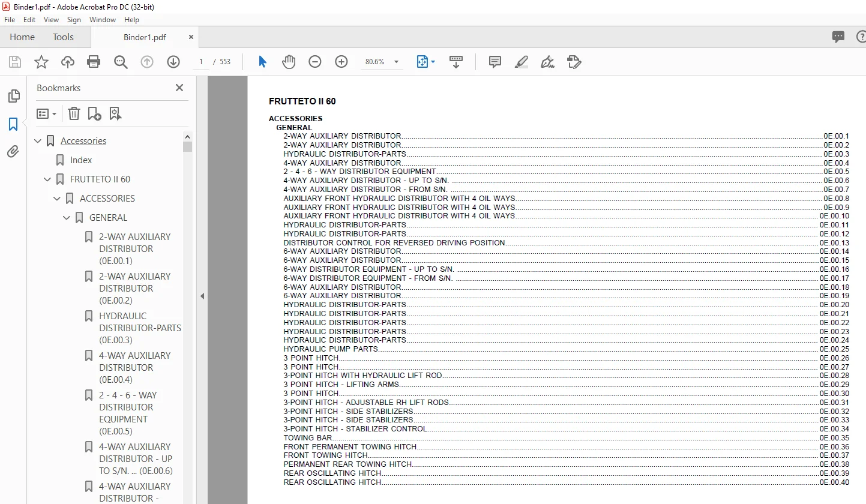Image resolution: width=866 pixels, height=504 pixels.
Task: Open the zoom level dropdown
Action: [396, 62]
